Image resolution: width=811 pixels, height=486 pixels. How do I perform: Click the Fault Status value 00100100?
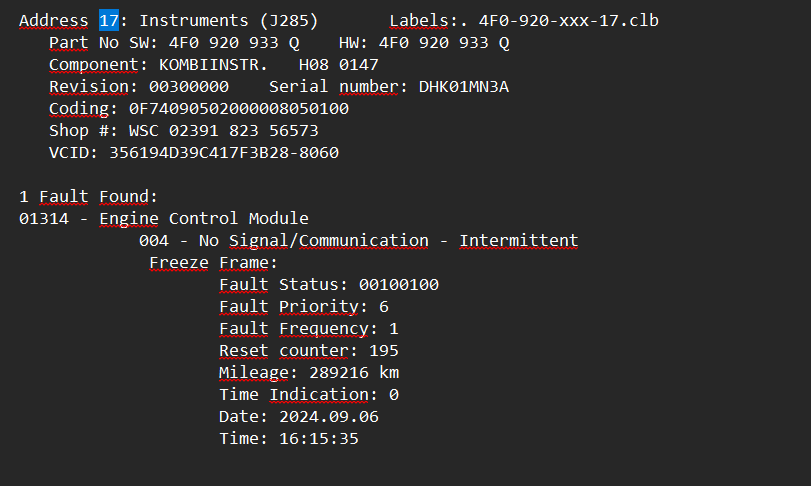coord(399,284)
